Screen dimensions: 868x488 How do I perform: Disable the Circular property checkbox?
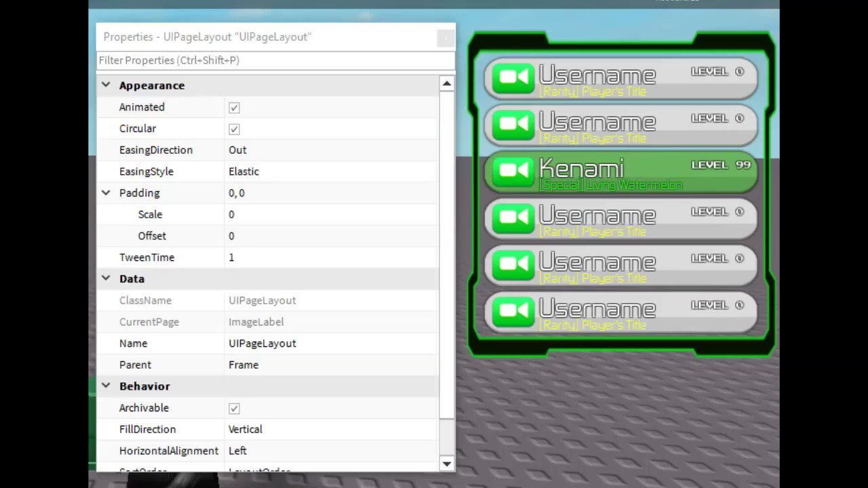point(234,129)
